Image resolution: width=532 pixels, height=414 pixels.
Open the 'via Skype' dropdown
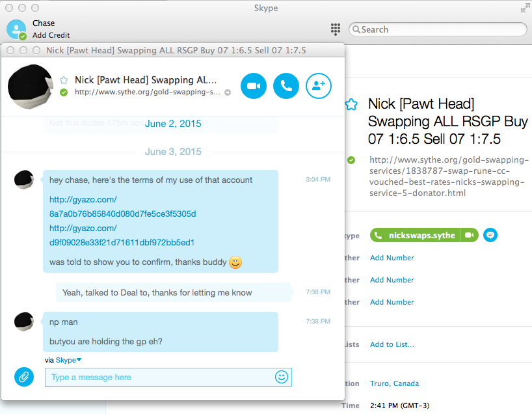point(68,360)
